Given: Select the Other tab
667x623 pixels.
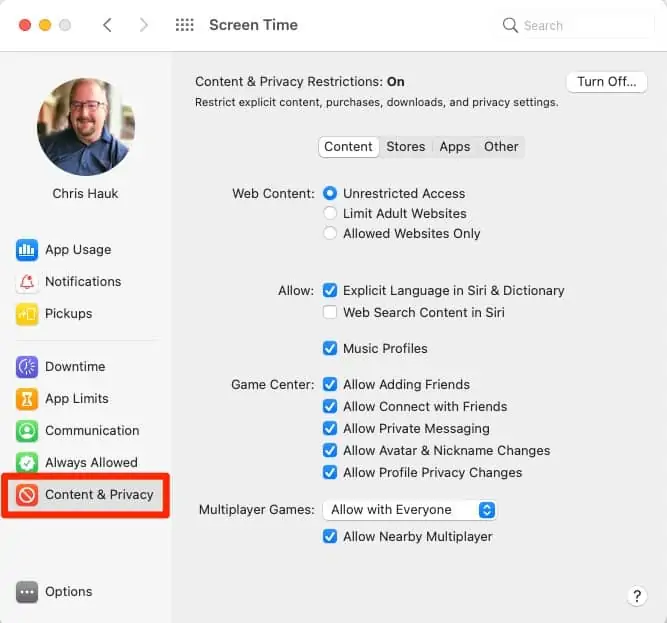Looking at the screenshot, I should click(501, 147).
